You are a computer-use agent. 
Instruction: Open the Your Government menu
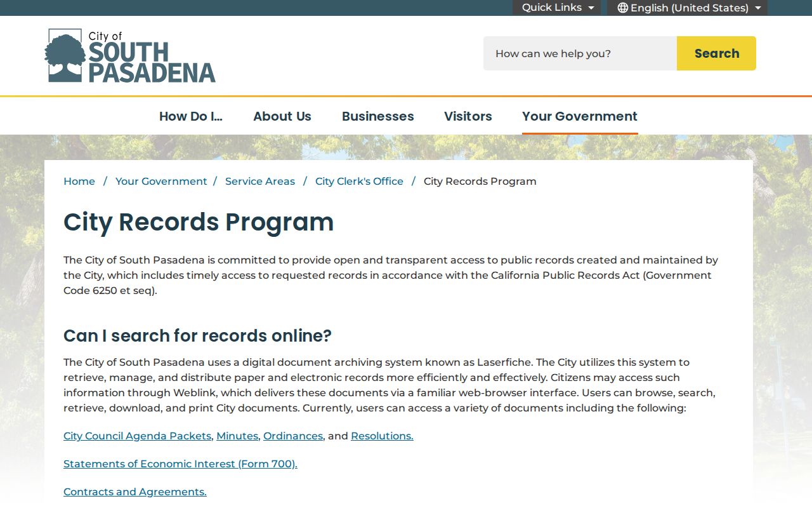(x=580, y=116)
